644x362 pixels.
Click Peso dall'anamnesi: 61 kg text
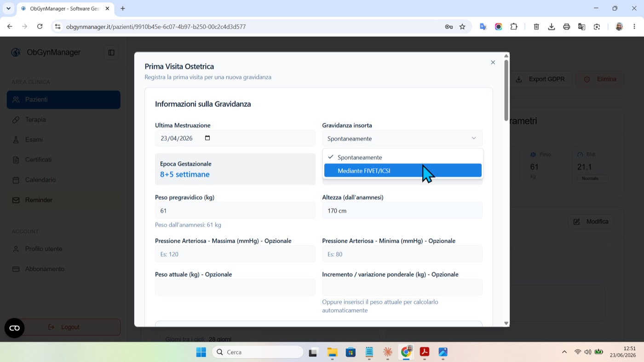pos(188,225)
